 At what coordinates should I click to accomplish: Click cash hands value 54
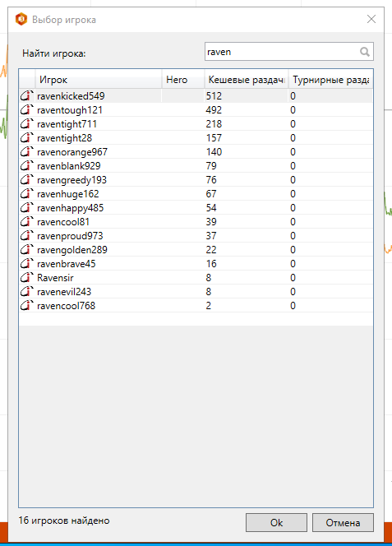[211, 207]
